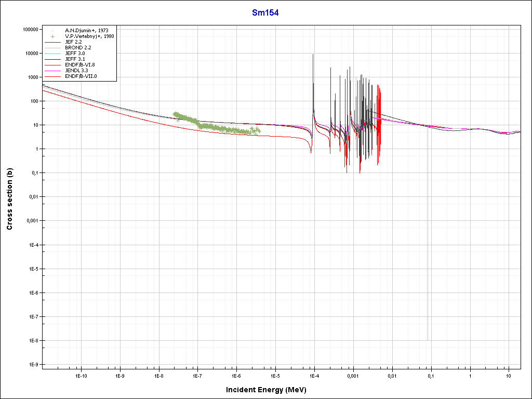Click the tallest resonance peak near 1E-4
The height and width of the screenshot is (399, 532).
pyautogui.click(x=313, y=55)
